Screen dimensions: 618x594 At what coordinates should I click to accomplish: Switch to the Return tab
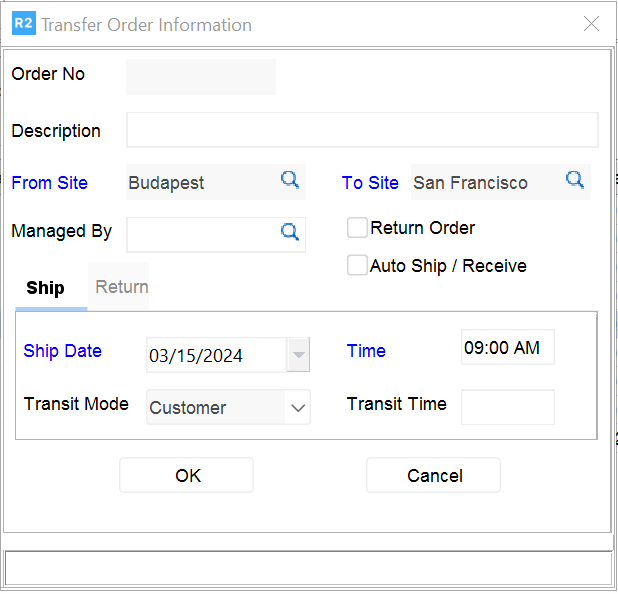tap(122, 287)
